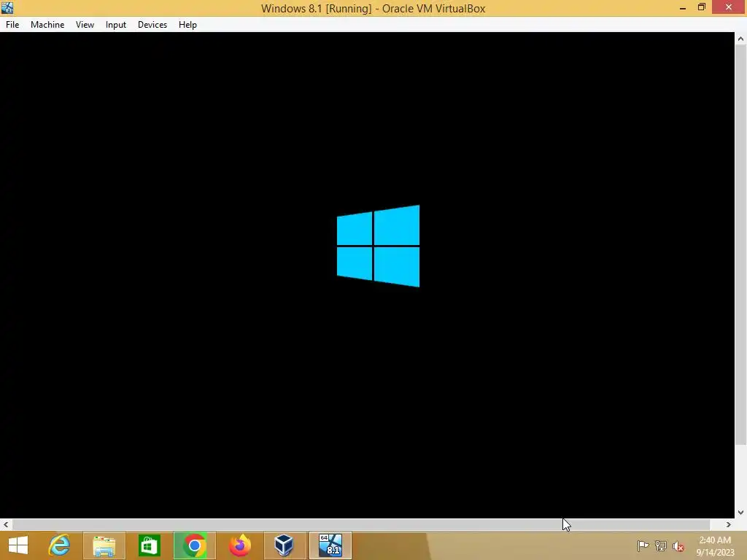Image resolution: width=747 pixels, height=560 pixels.
Task: Click the Windows Start button on taskbar
Action: click(x=18, y=545)
